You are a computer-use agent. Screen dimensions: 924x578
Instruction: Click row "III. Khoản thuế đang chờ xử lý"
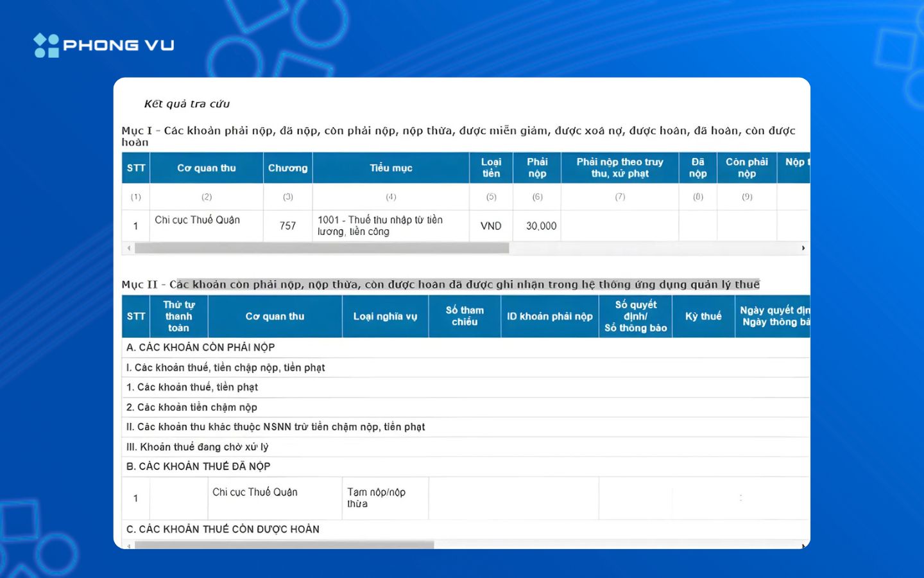click(x=466, y=447)
